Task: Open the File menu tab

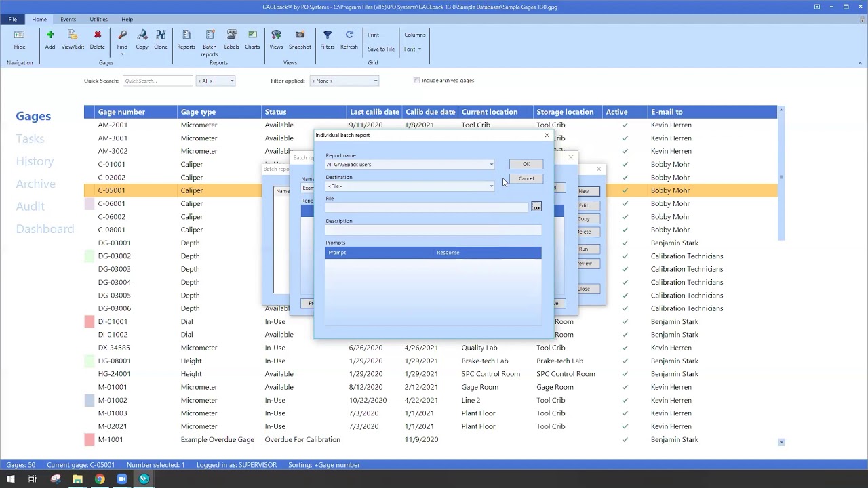Action: point(12,19)
